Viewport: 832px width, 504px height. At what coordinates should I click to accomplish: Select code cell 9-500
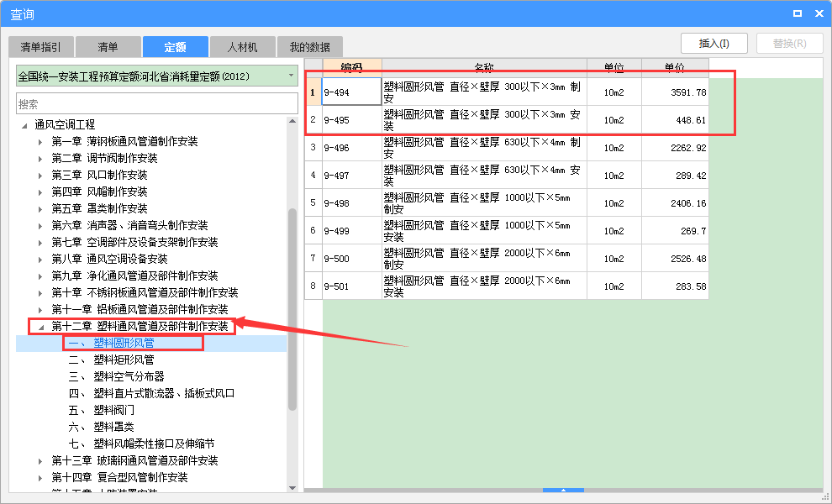pyautogui.click(x=352, y=259)
